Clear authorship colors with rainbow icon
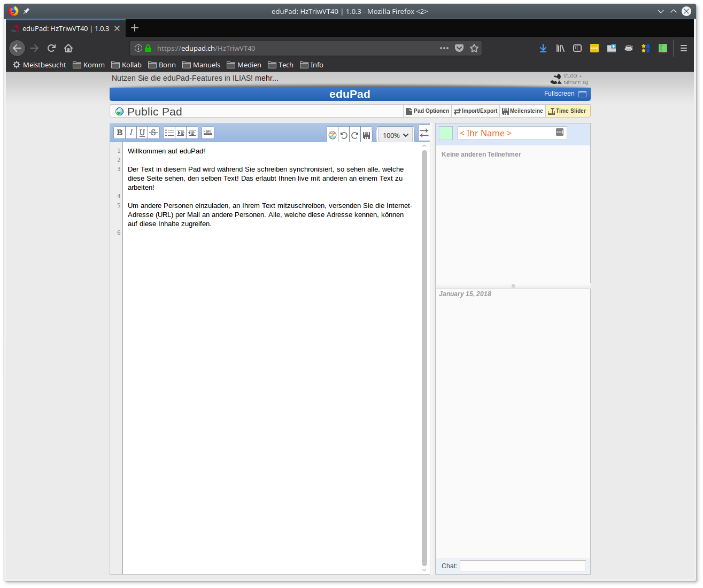703x588 pixels. click(333, 135)
